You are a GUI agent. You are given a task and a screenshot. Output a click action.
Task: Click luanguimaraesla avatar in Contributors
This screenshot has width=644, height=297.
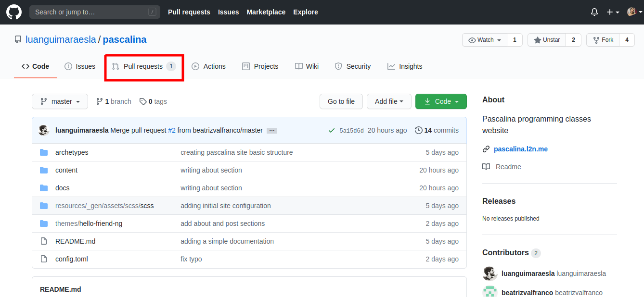point(489,273)
